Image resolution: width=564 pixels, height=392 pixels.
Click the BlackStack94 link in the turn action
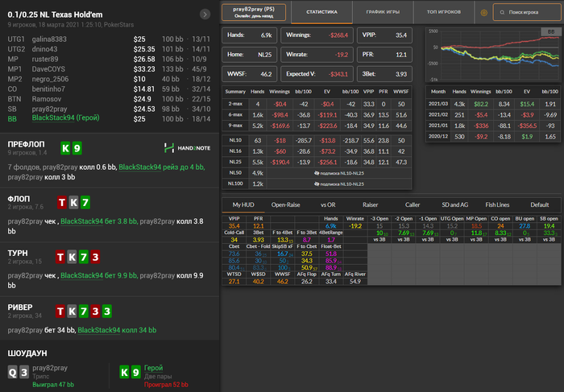click(x=81, y=275)
